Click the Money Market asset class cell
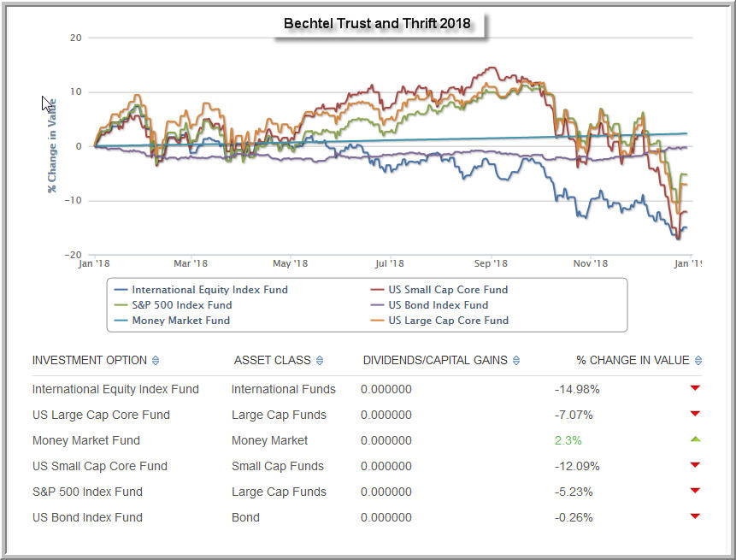The height and width of the screenshot is (560, 736). [x=269, y=440]
